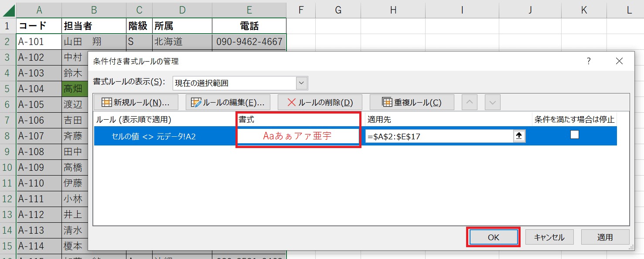This screenshot has width=644, height=259.
Task: Click the Delete Rule (ルールの削除) button
Action: pos(320,103)
